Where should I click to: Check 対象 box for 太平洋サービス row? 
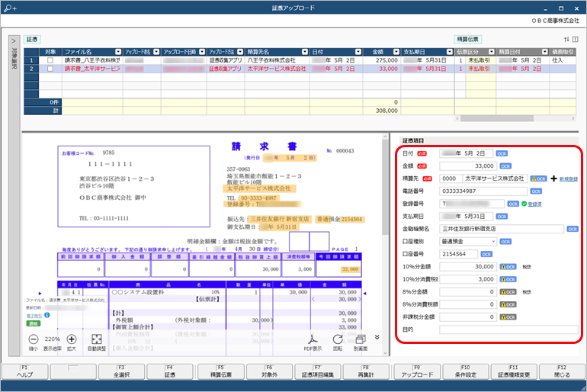(x=50, y=69)
